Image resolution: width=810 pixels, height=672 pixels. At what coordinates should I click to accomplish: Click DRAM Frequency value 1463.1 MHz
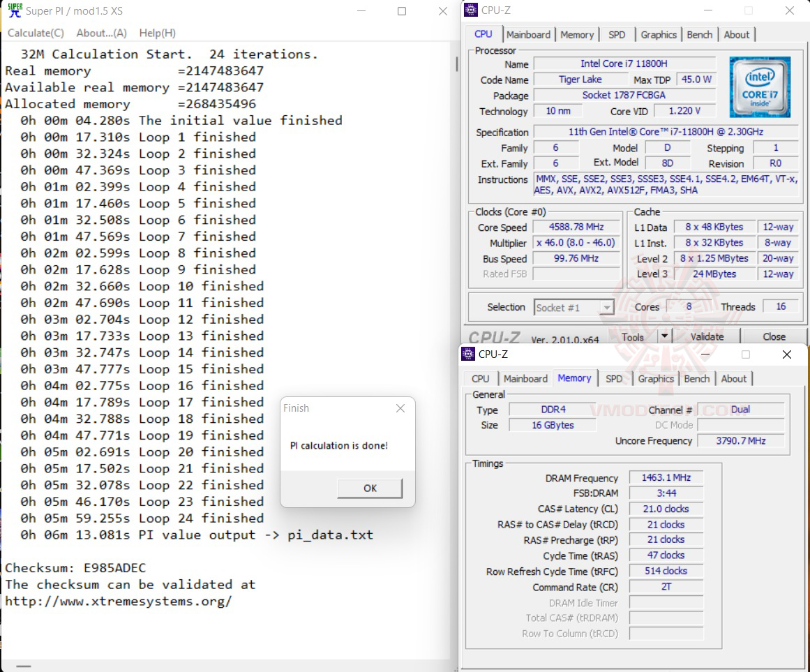click(666, 477)
